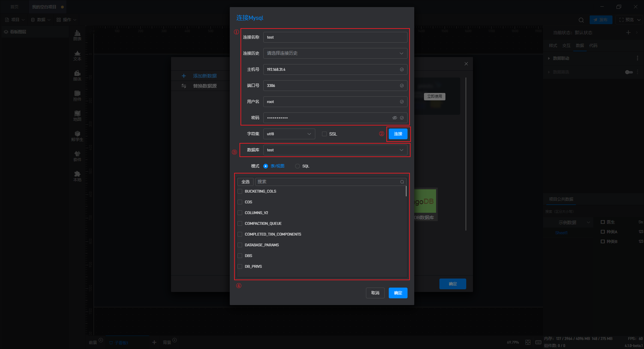The height and width of the screenshot is (349, 644).
Task: Open the 控件 (controls) sidebar icon
Action: 77,96
